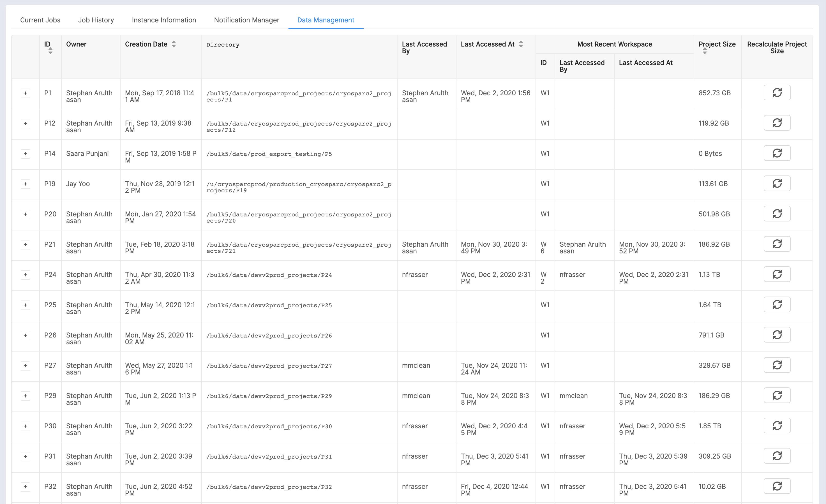This screenshot has height=504, width=826.
Task: Sort by Project Size arrows
Action: point(705,51)
